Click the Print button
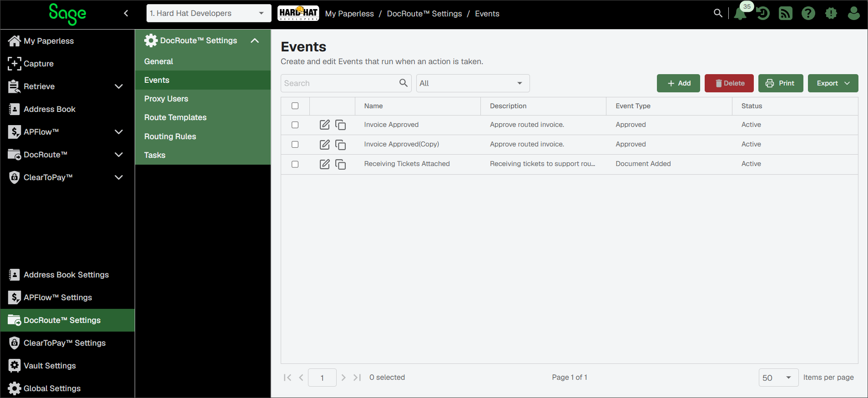Screen dimensions: 868x398 (781, 83)
